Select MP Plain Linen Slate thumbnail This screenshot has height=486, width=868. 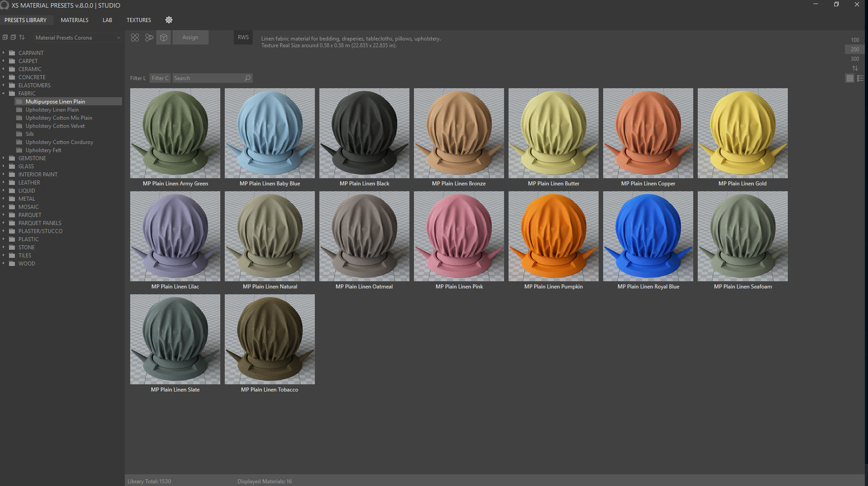tap(175, 339)
